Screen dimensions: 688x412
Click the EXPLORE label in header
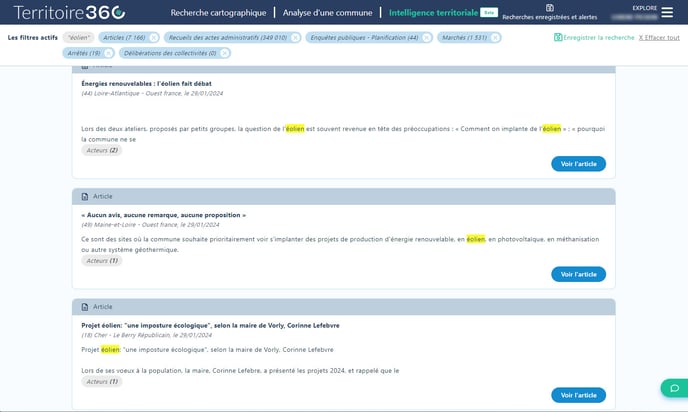click(x=645, y=8)
